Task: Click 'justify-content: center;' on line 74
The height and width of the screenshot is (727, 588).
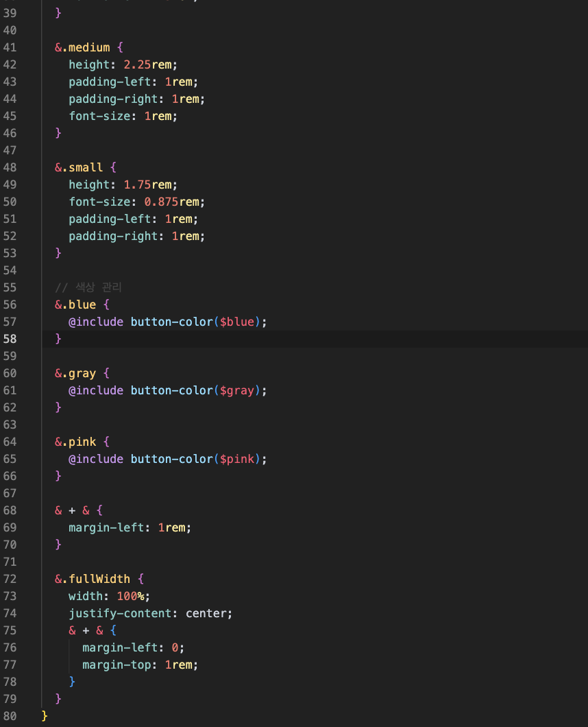Action: [x=151, y=613]
